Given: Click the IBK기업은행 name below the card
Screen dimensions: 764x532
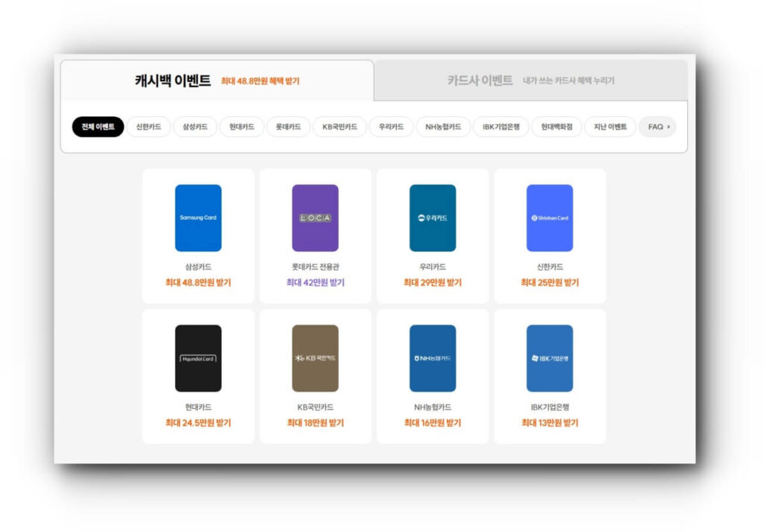Looking at the screenshot, I should pos(550,407).
